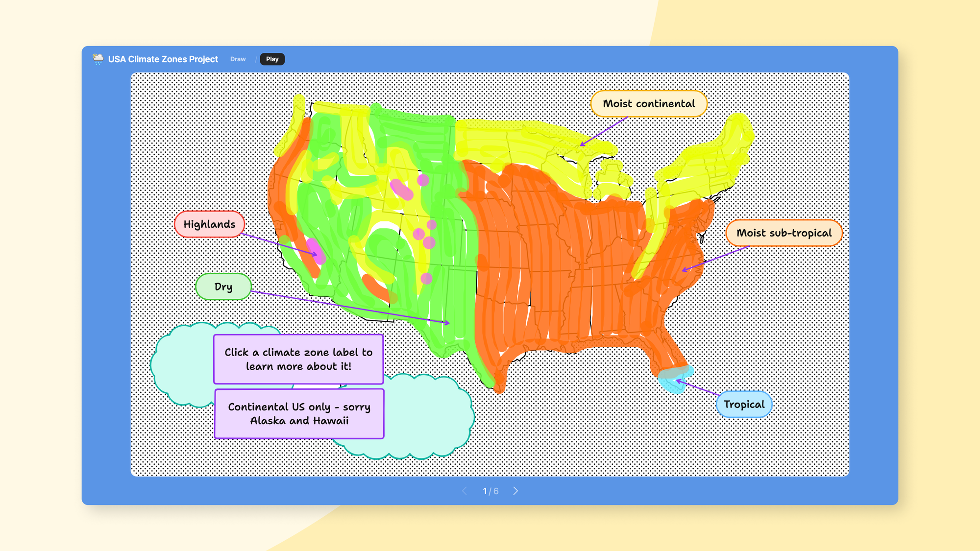Select the Moist sub-tropical climate label
This screenshot has height=551, width=980.
[783, 233]
